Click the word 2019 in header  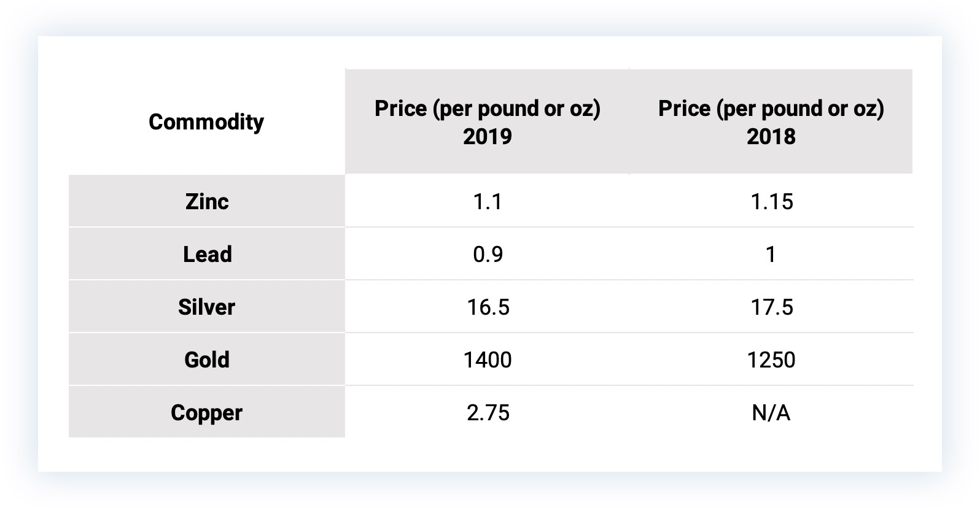click(488, 136)
